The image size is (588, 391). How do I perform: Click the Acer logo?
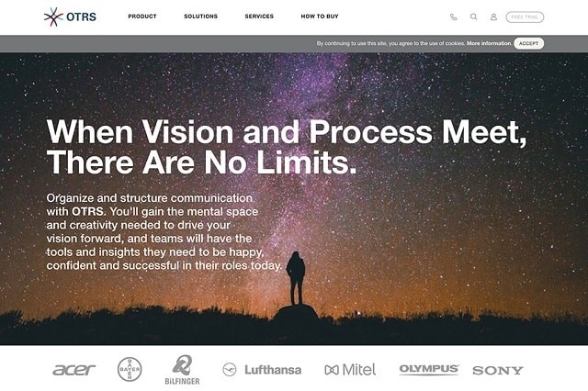point(73,370)
